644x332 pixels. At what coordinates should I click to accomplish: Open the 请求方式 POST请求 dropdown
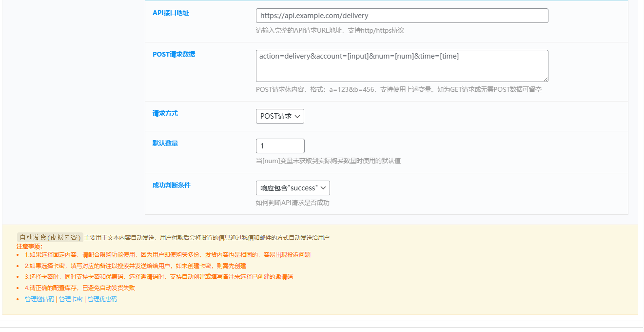coord(280,116)
